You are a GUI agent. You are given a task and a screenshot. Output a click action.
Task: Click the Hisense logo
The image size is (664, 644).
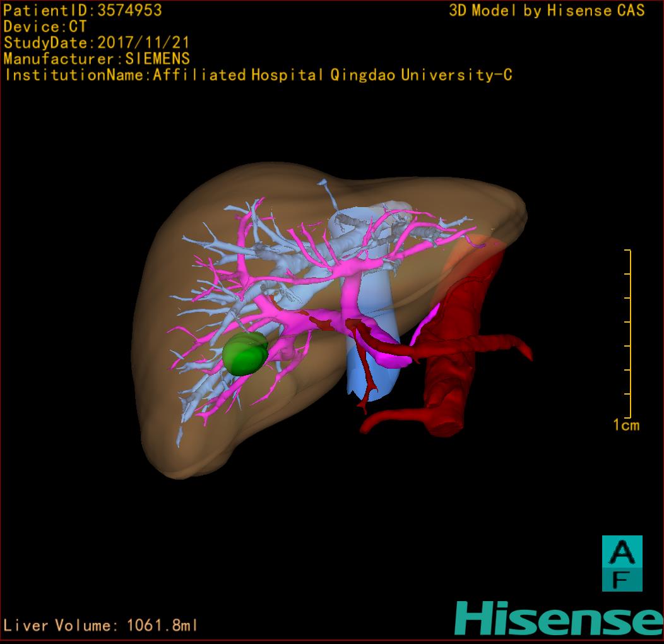[559, 619]
